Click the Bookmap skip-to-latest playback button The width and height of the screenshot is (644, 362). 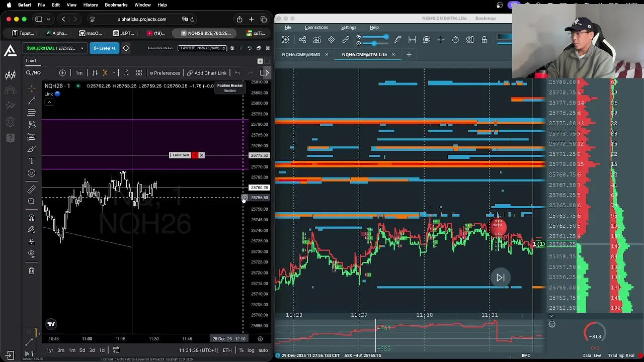[501, 278]
